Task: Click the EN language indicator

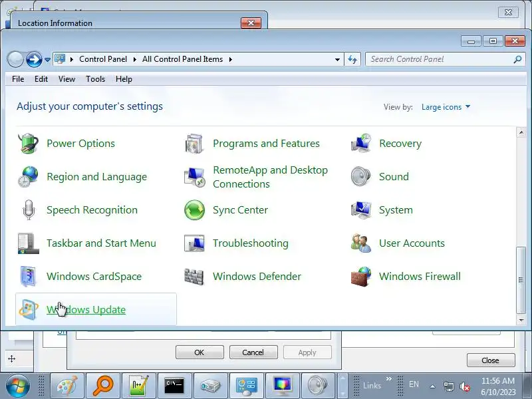Action: 414,384
